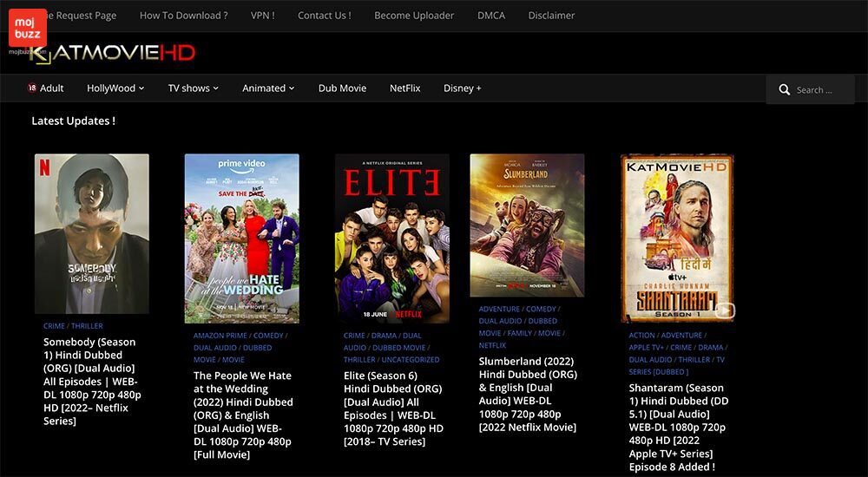This screenshot has width=868, height=477.
Task: Select the AMAZON PRIME category tag
Action: click(x=220, y=336)
